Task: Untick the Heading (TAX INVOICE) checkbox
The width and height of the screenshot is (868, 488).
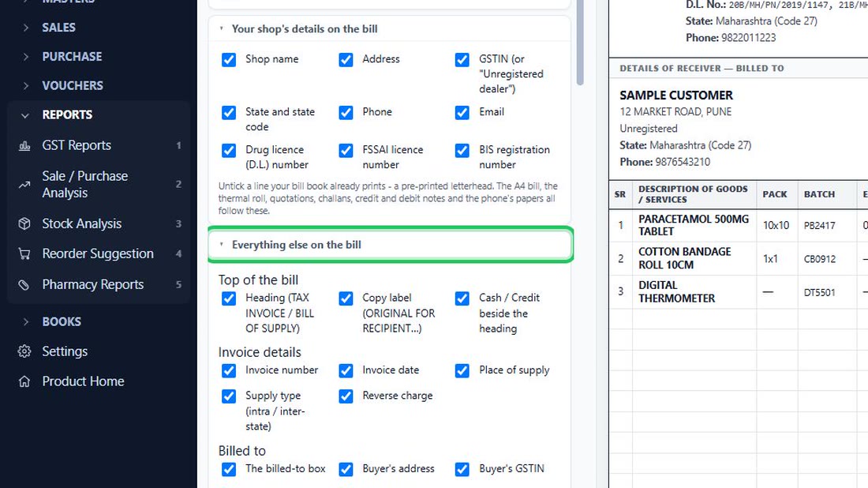Action: click(x=229, y=299)
